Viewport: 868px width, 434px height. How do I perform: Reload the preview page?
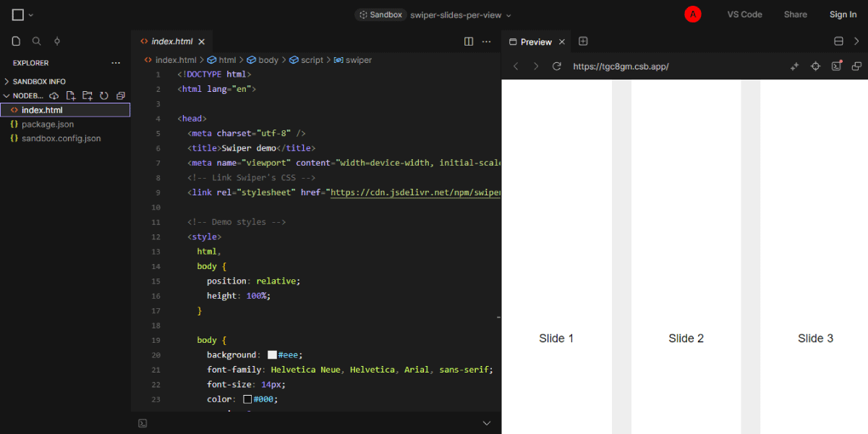tap(557, 67)
